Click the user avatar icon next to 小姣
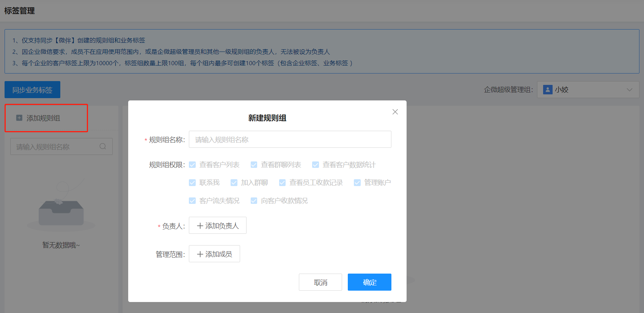 click(548, 90)
